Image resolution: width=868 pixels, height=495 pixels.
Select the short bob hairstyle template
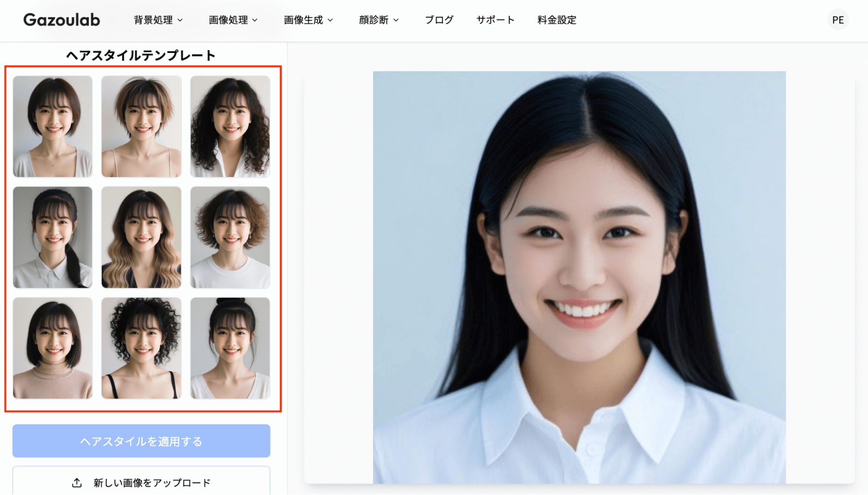(x=53, y=126)
